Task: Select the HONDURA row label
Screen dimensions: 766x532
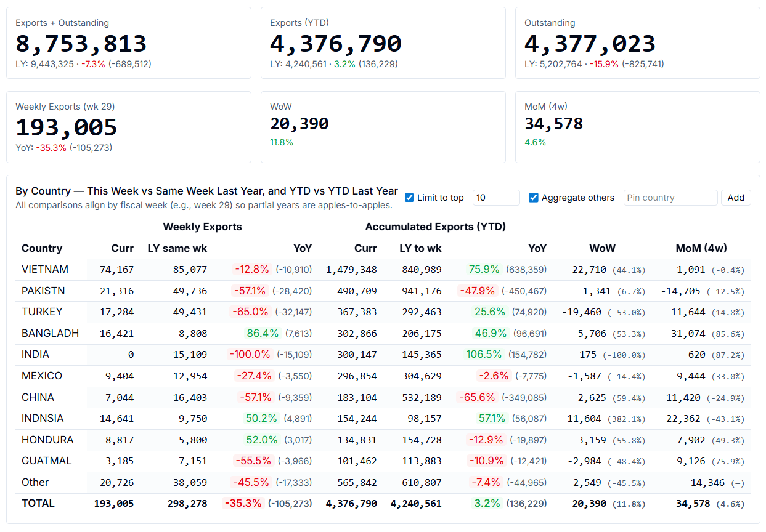Action: [47, 440]
